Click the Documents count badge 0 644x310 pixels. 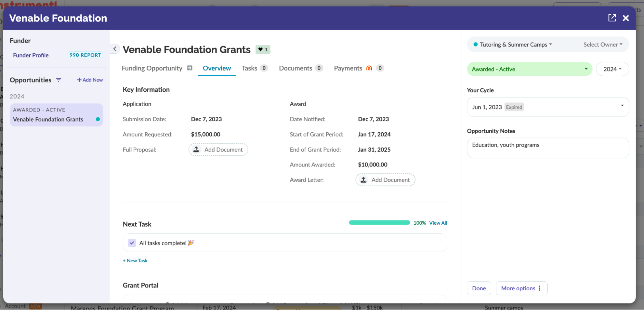319,68
